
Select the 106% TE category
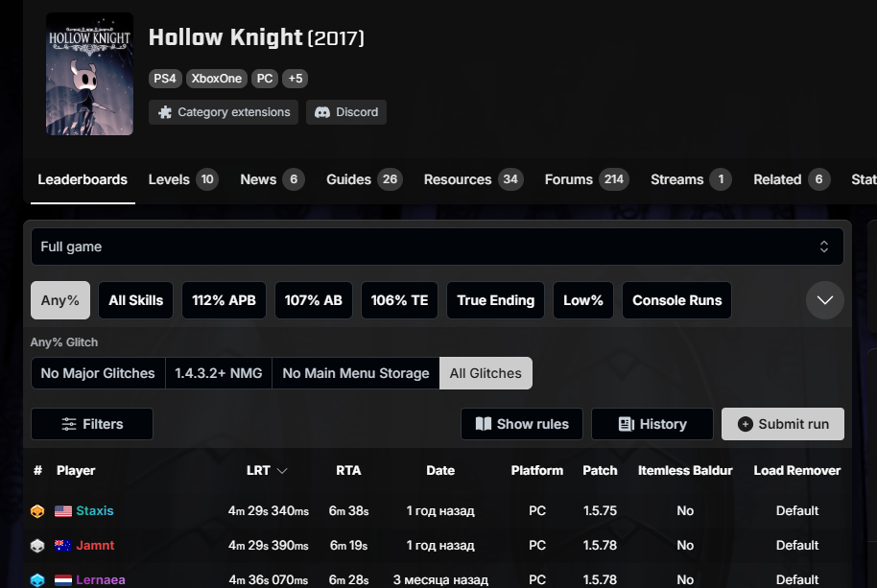coord(399,300)
